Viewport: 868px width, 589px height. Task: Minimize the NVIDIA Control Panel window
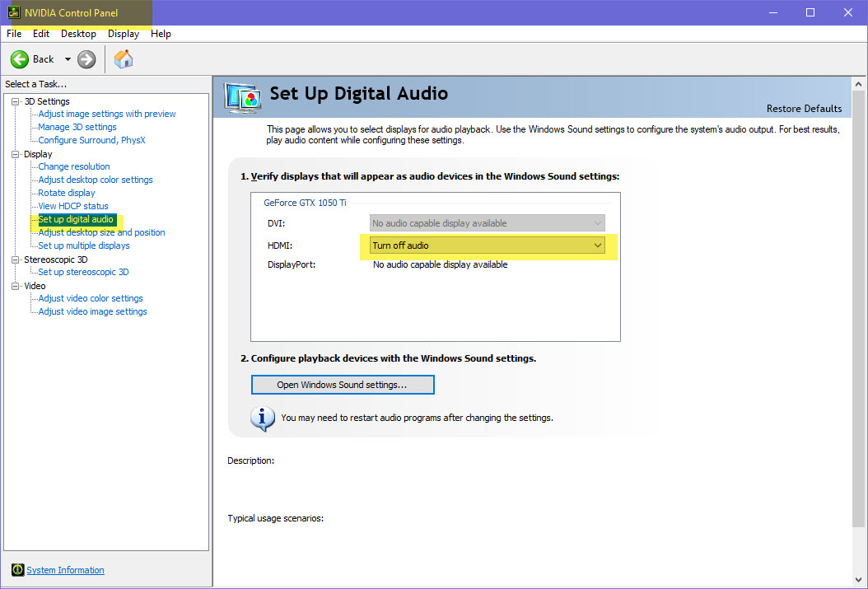tap(773, 12)
